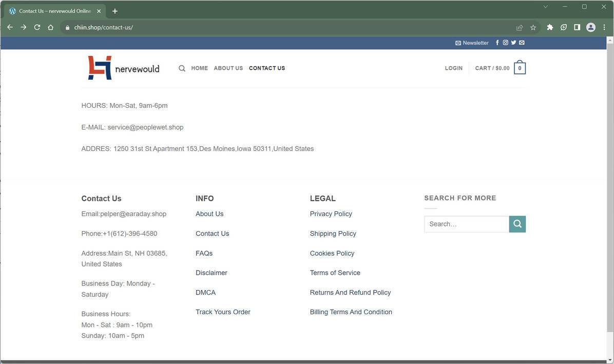Submit search with teal magnifier button

point(517,224)
